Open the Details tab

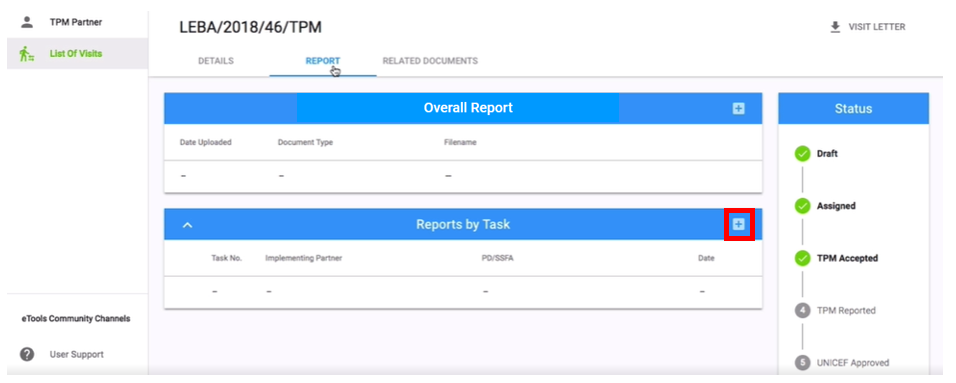click(x=216, y=61)
